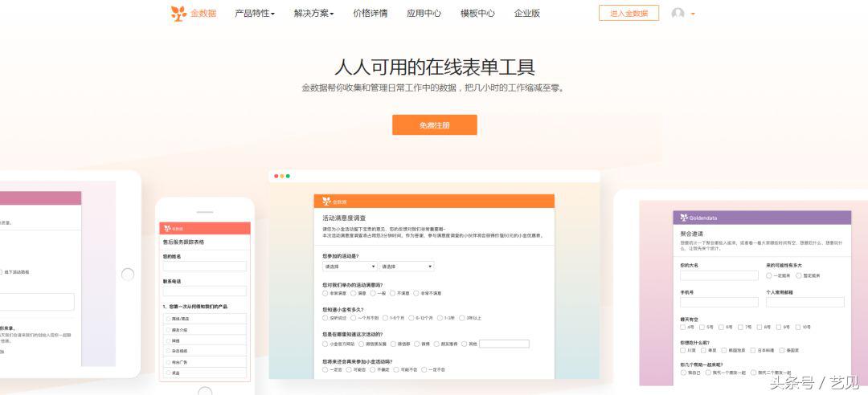Open 企业版 page
The height and width of the screenshot is (395, 868).
click(x=527, y=14)
